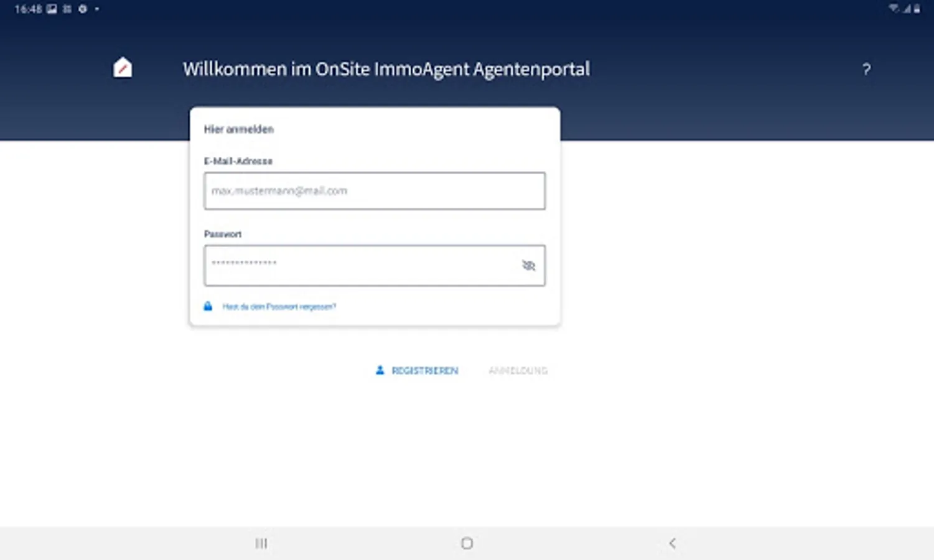934x560 pixels.
Task: Tap the Wi-Fi signal status icon
Action: pos(894,8)
